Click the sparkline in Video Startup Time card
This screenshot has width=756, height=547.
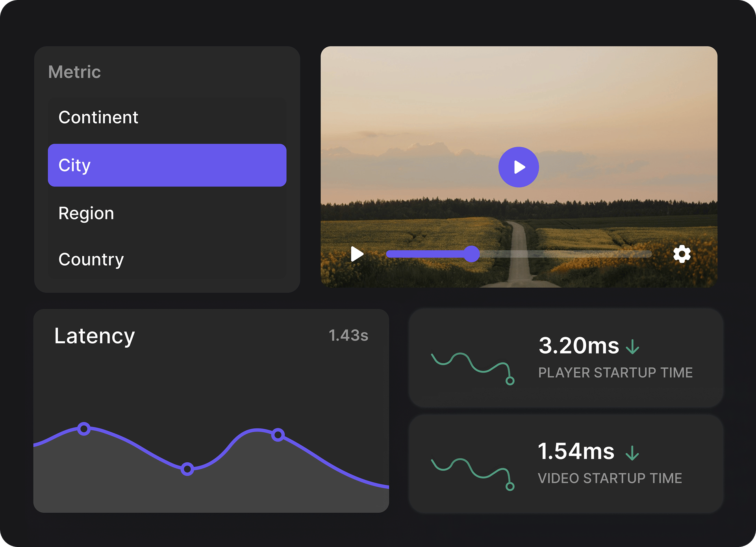coord(473,474)
